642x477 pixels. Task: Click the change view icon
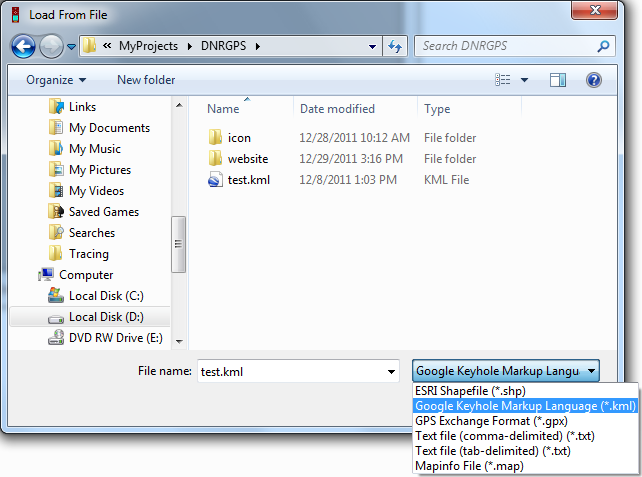click(x=504, y=79)
